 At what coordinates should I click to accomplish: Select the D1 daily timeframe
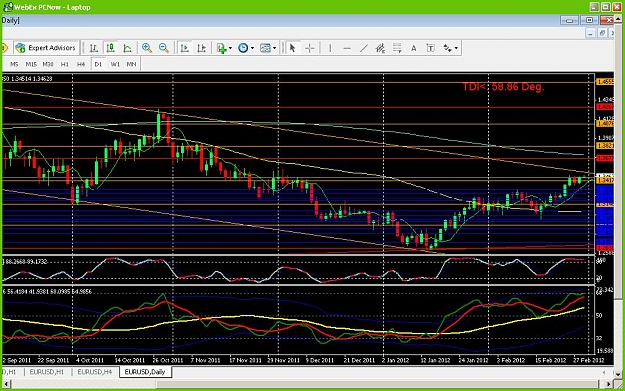(98, 64)
